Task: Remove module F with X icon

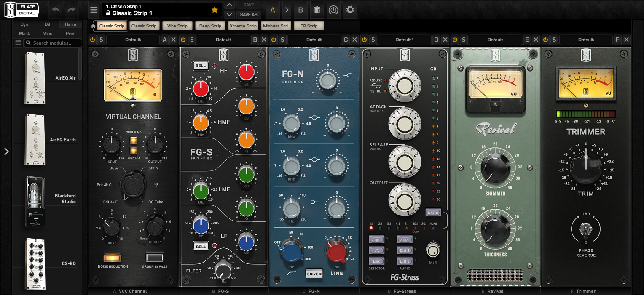Action: (x=626, y=40)
